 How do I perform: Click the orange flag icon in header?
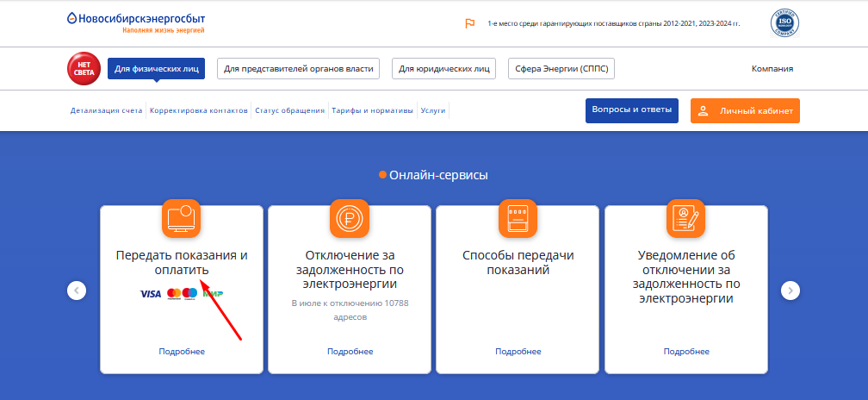[x=469, y=23]
